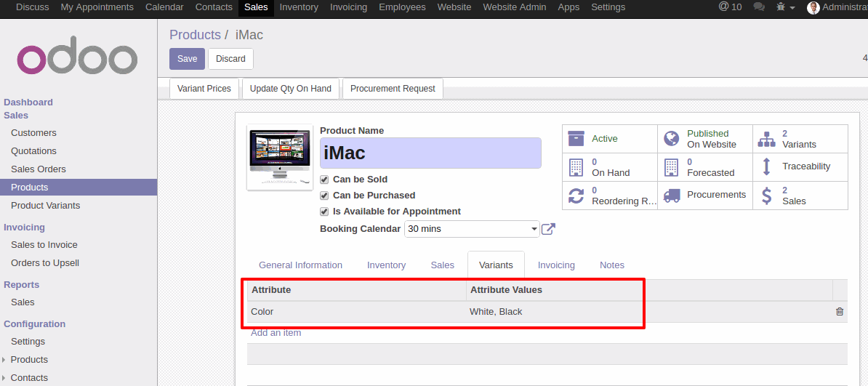Open Contacts in top menu

(x=214, y=7)
